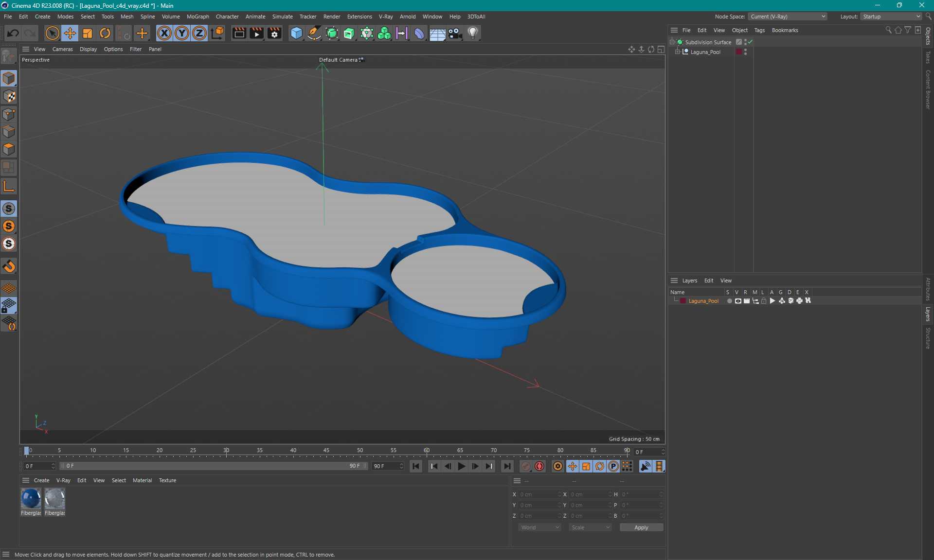Toggle Autokeying record button

pos(539,466)
